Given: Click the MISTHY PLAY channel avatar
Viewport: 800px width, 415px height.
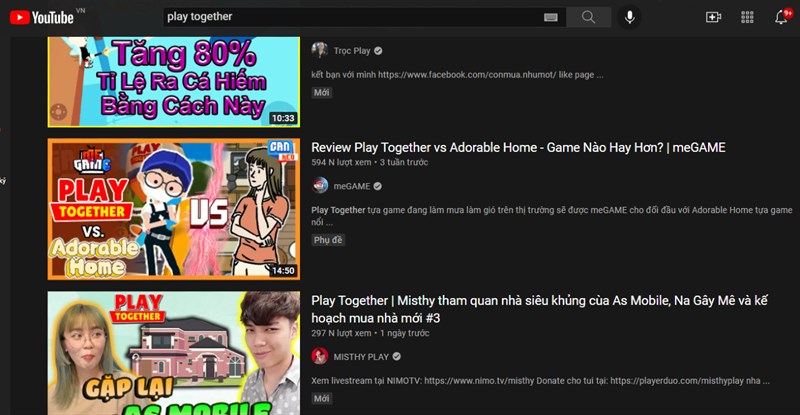Looking at the screenshot, I should 319,356.
